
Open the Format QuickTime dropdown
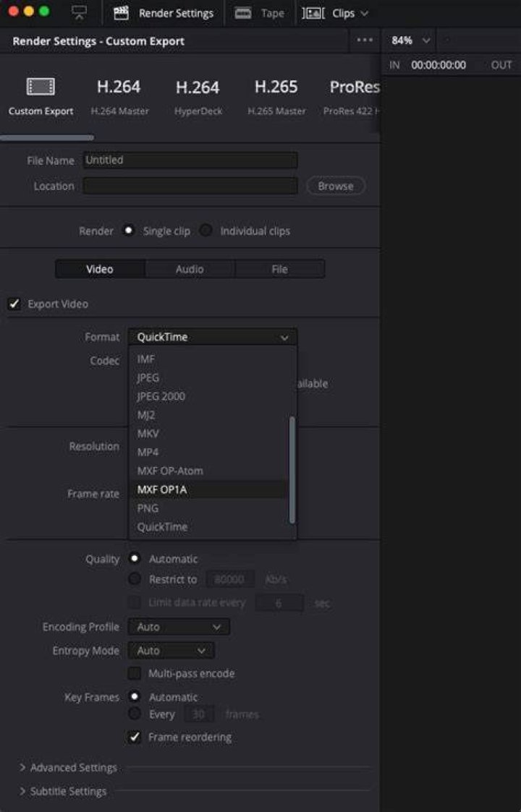[213, 337]
